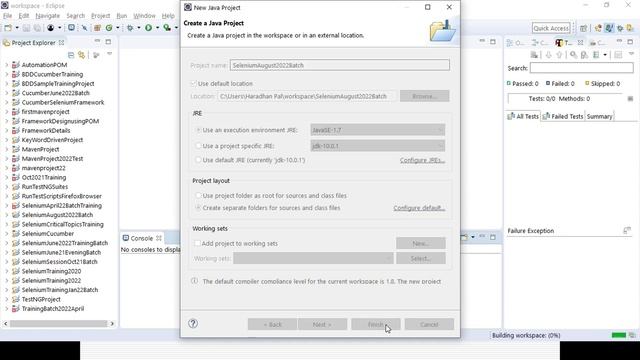This screenshot has height=360, width=640.
Task: Select Use default JRE radio option
Action: pos(198,160)
